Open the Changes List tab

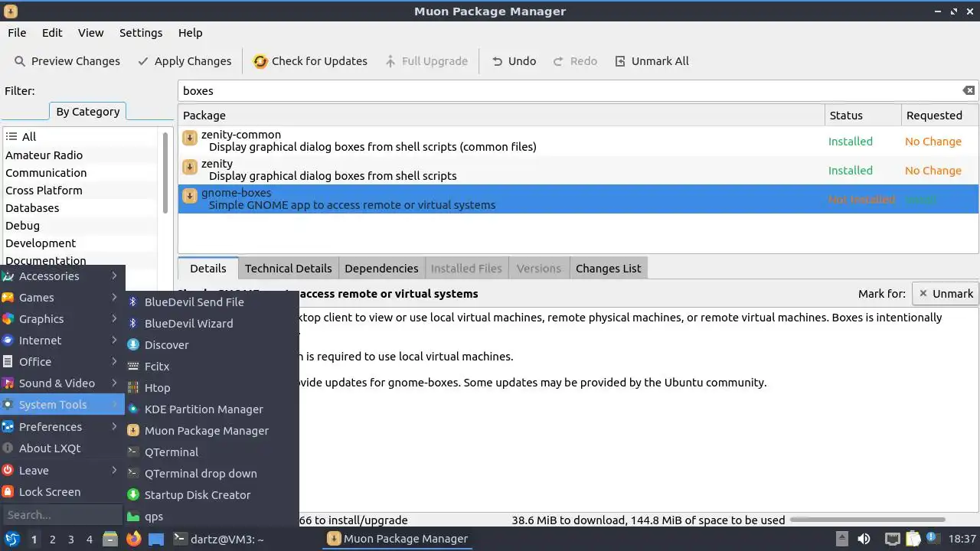609,269
